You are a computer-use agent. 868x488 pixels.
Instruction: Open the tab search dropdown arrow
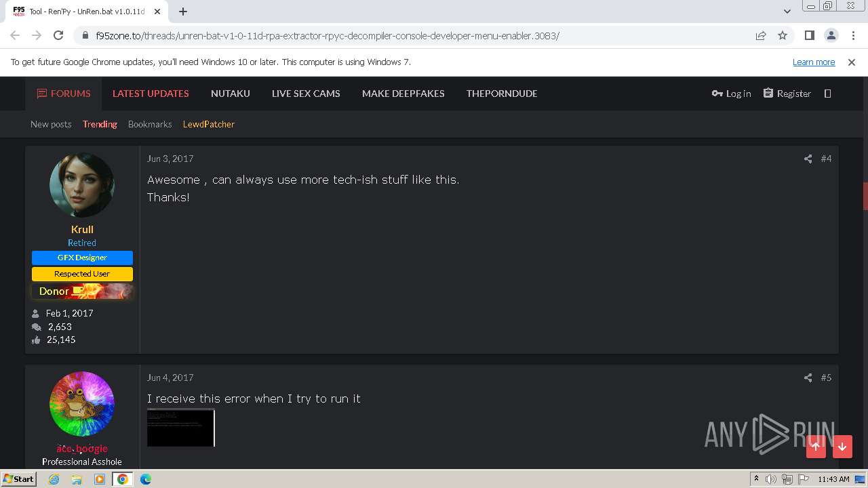787,12
